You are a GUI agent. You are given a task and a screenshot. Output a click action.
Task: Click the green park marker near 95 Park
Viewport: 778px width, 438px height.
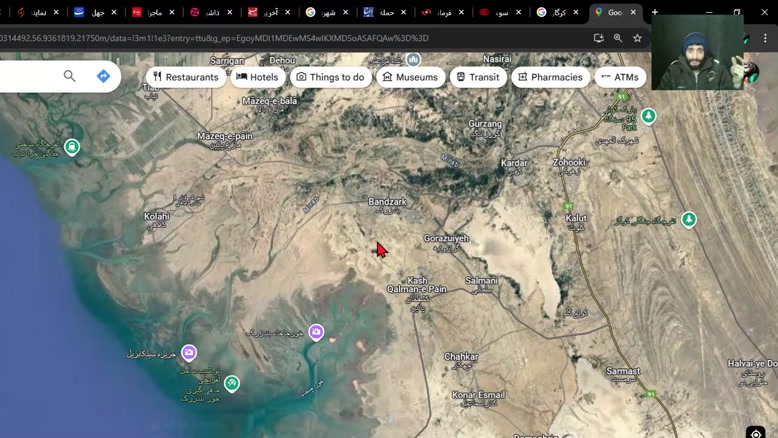(648, 116)
